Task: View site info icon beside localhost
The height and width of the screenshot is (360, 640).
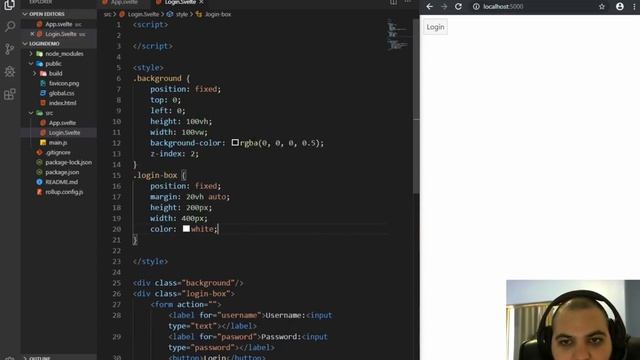Action: coord(476,7)
